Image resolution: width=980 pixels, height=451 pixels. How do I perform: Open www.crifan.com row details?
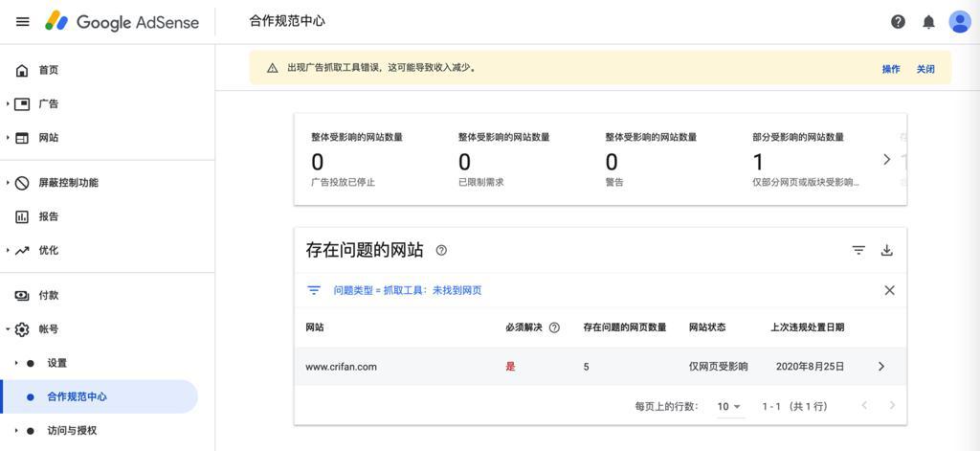pos(881,367)
